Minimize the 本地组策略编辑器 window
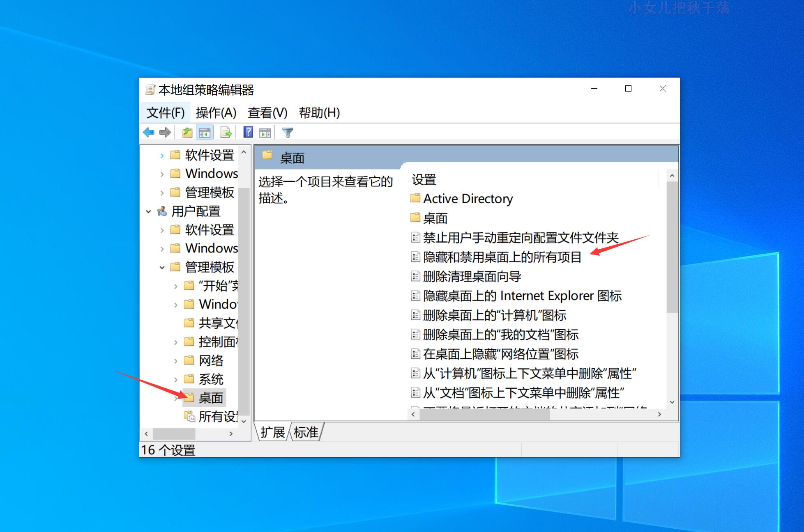This screenshot has height=532, width=804. click(x=594, y=89)
